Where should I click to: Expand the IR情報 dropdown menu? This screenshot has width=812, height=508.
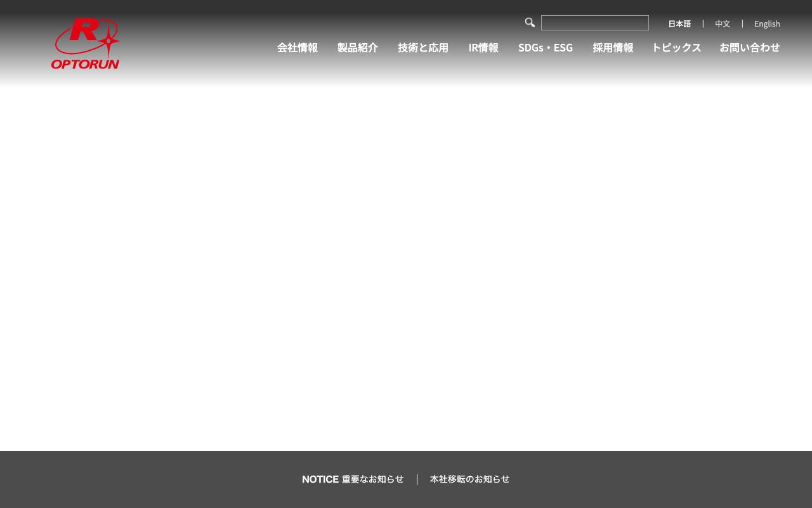pos(483,48)
